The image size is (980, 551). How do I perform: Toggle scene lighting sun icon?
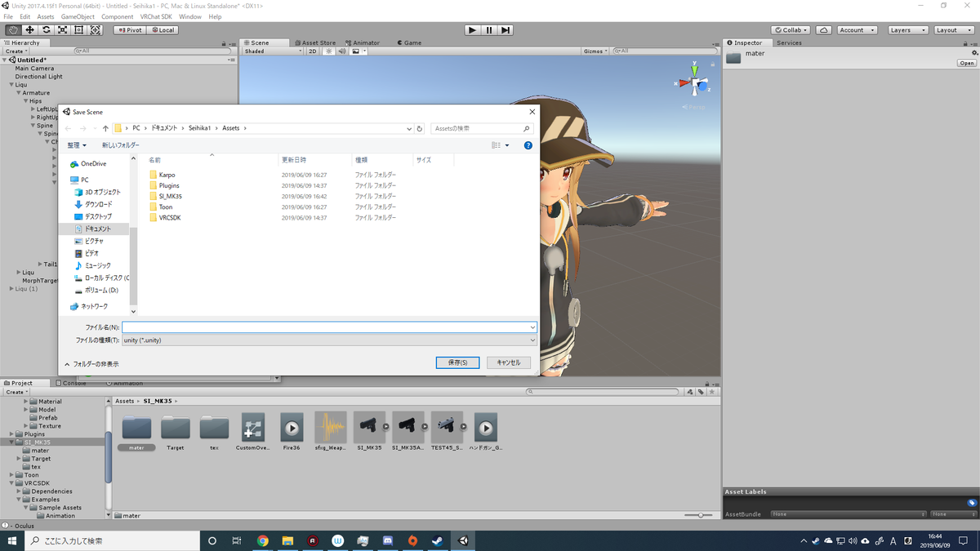[x=329, y=51]
